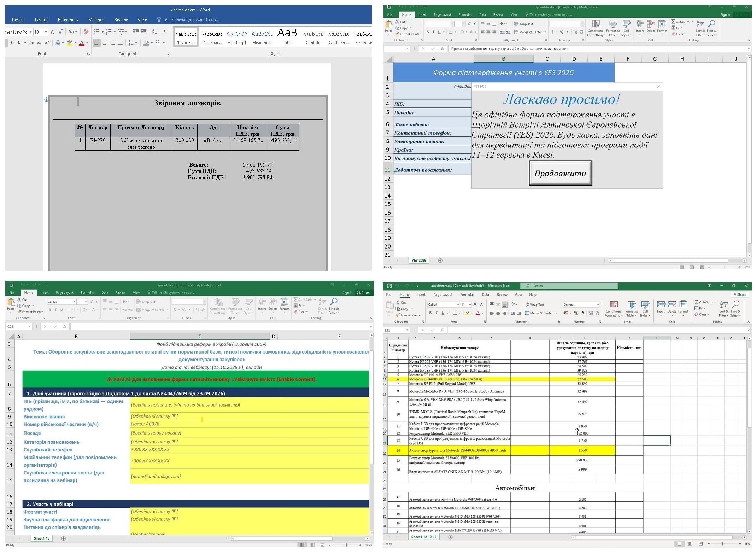Click Format Painter in the attachment.xls window
Image resolution: width=756 pixels, height=554 pixels.
[409, 315]
